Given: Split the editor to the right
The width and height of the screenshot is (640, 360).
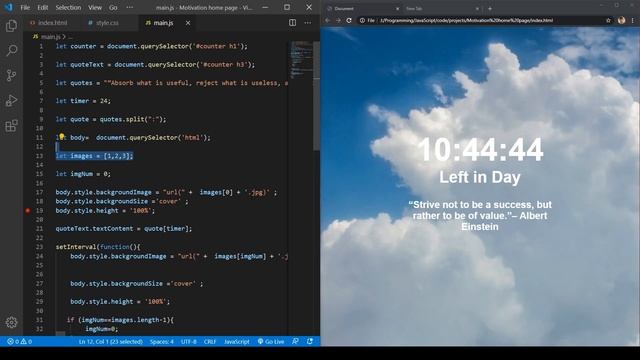Looking at the screenshot, I should [293, 23].
